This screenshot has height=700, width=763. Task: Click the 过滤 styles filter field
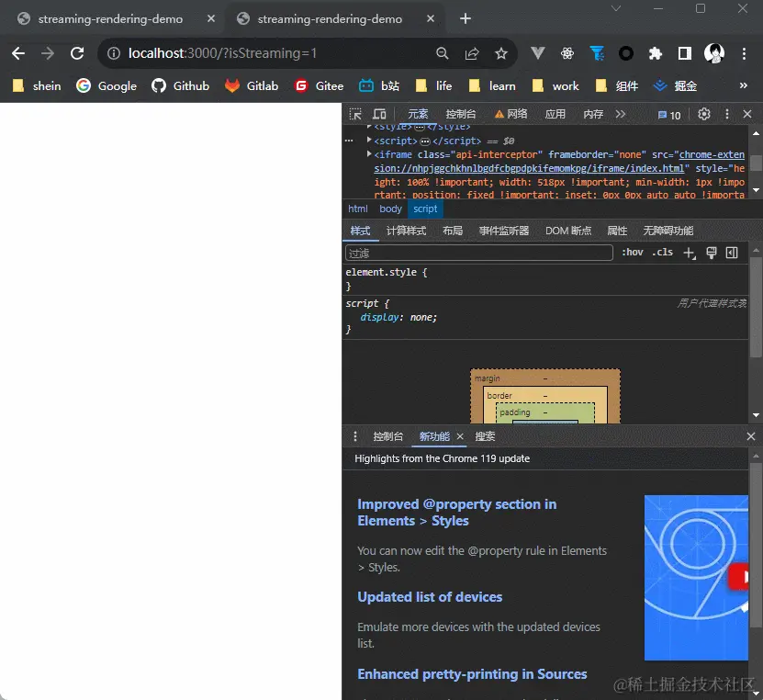478,254
